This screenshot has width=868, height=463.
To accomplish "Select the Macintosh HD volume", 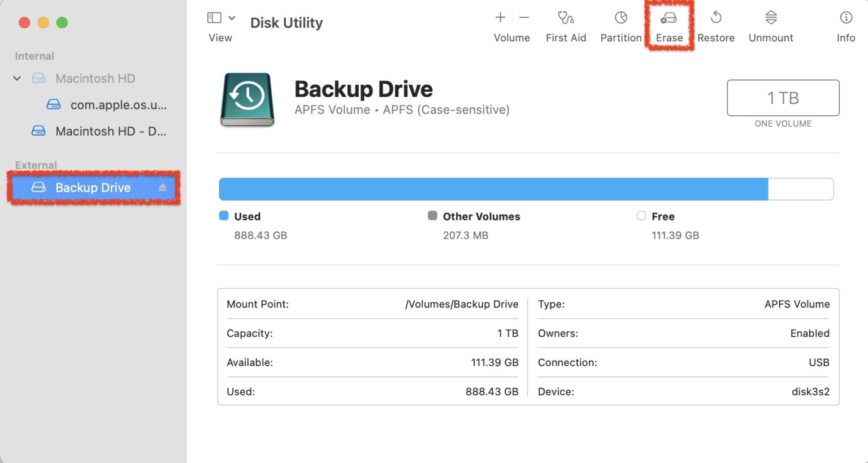I will pos(95,78).
